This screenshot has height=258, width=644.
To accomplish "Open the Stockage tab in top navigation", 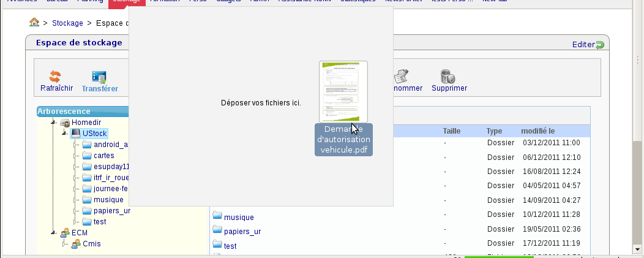I will click(x=127, y=2).
